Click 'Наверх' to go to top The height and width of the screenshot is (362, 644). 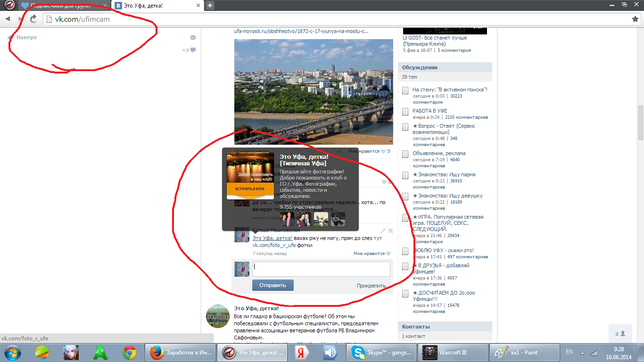[23, 37]
